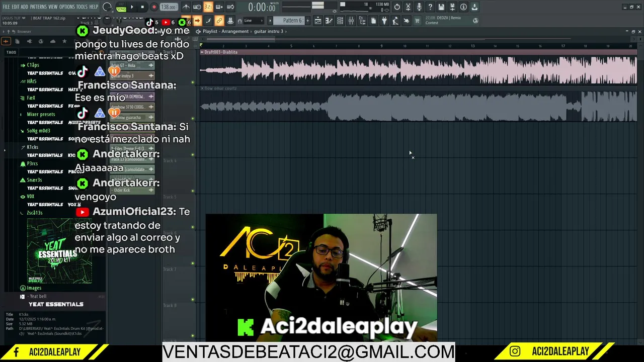Image resolution: width=644 pixels, height=362 pixels.
Task: Toggle the 3-2-1 recording countdown
Action: (208, 7)
